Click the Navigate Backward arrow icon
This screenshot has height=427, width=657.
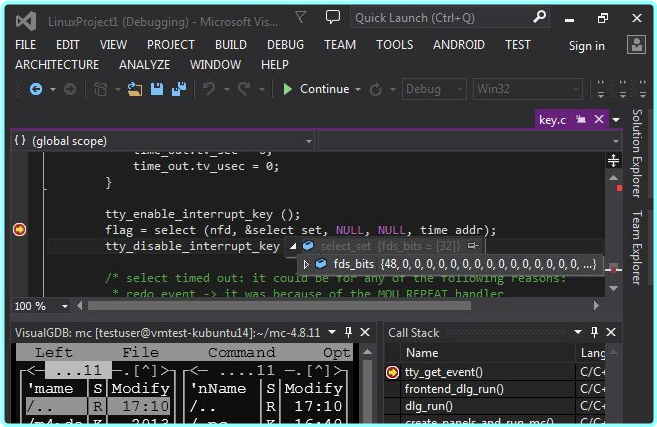36,89
